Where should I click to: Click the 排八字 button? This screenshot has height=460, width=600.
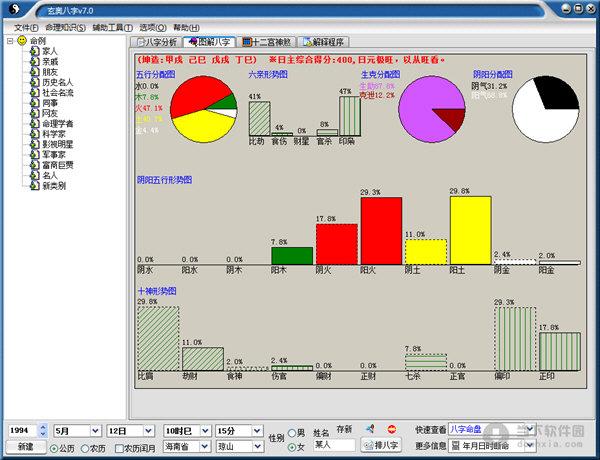point(381,445)
